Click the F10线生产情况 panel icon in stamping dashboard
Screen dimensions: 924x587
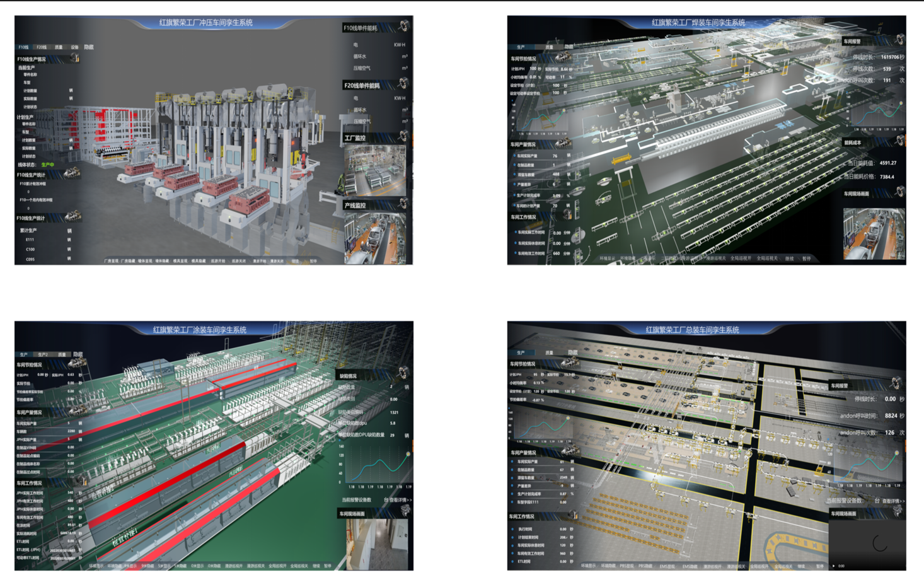[74, 58]
